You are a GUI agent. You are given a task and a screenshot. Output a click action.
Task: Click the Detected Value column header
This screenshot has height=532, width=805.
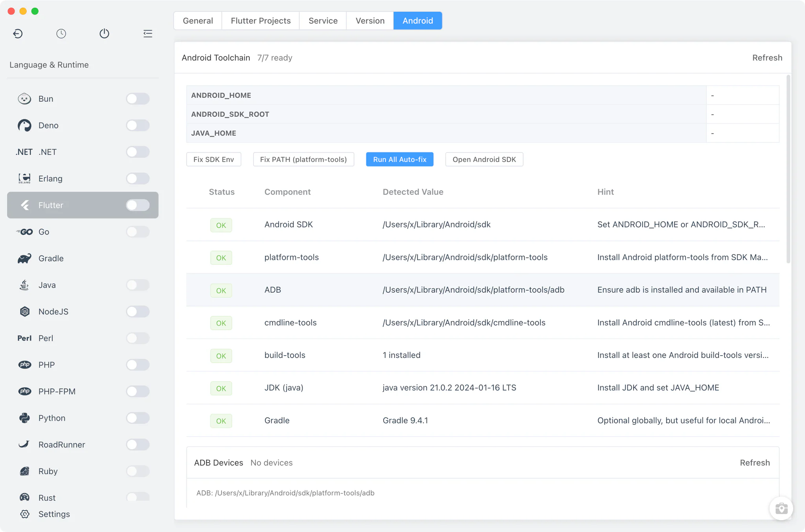click(x=413, y=192)
